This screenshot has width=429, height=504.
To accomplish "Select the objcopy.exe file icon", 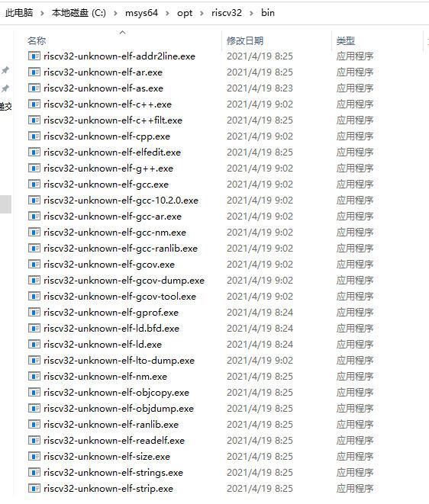I will [34, 392].
